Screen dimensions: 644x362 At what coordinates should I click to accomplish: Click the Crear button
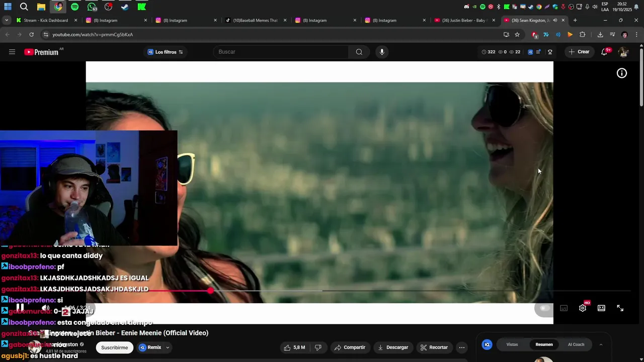[x=579, y=52]
